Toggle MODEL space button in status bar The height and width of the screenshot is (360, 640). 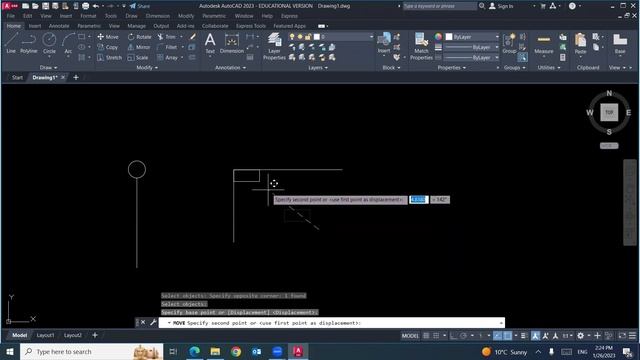coord(410,336)
